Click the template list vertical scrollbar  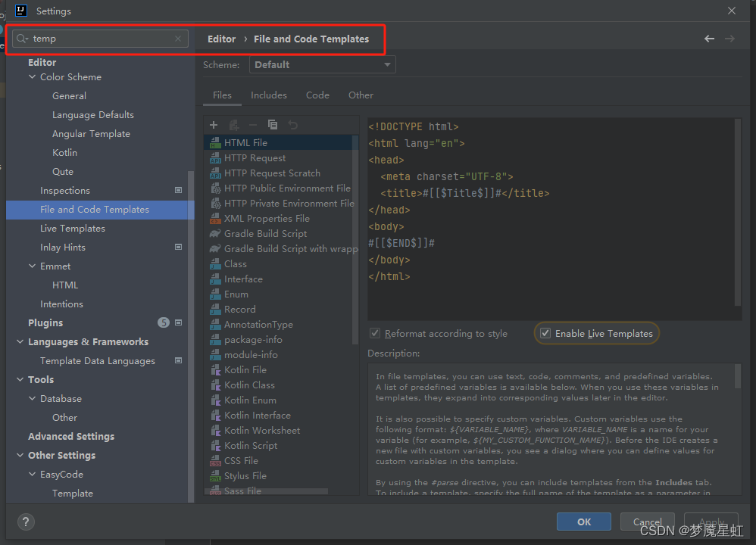356,241
